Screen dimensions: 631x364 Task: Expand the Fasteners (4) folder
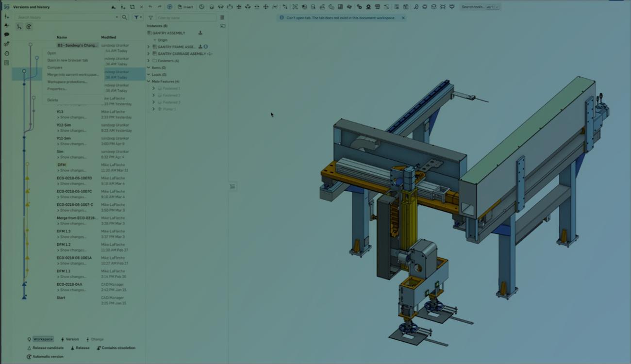[148, 60]
